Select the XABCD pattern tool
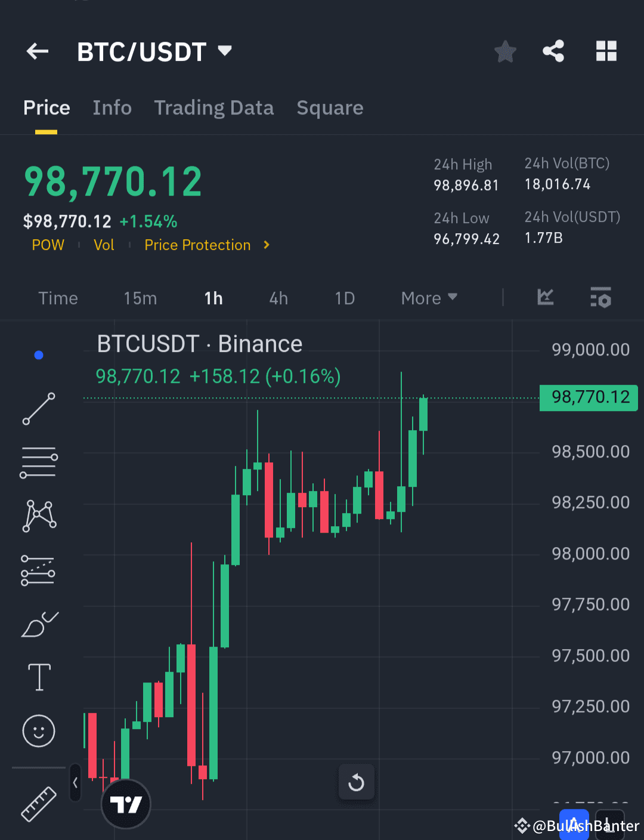This screenshot has height=840, width=644. (38, 515)
